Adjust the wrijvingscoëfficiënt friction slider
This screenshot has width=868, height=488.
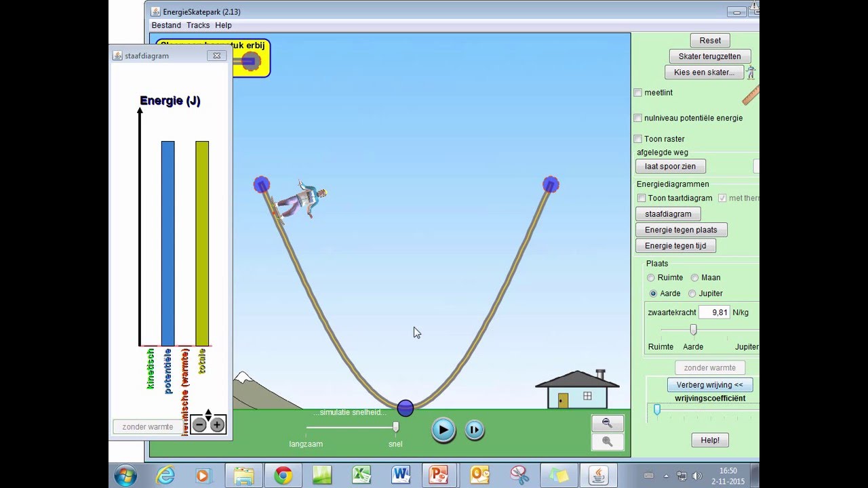[x=656, y=409]
